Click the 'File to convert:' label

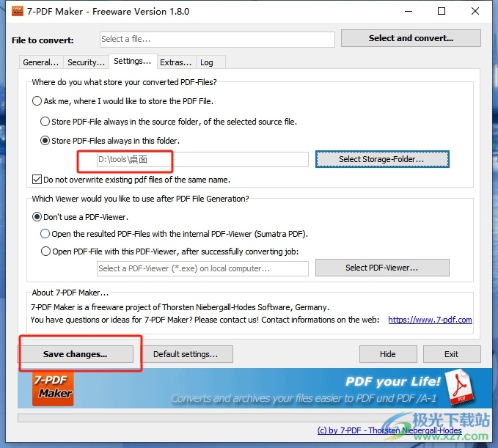click(x=43, y=40)
